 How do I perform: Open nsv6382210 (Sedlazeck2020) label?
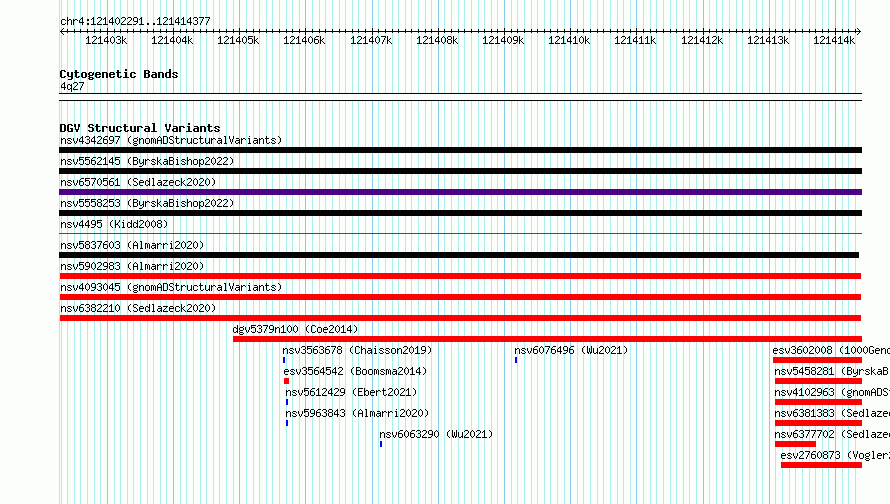pyautogui.click(x=138, y=308)
